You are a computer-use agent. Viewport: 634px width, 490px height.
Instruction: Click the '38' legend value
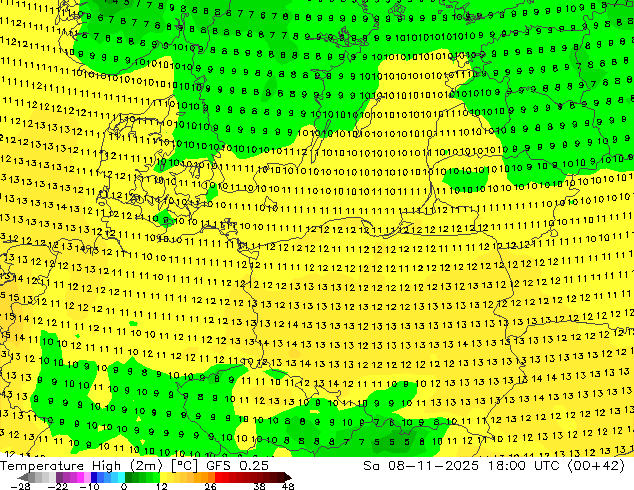pyautogui.click(x=259, y=486)
